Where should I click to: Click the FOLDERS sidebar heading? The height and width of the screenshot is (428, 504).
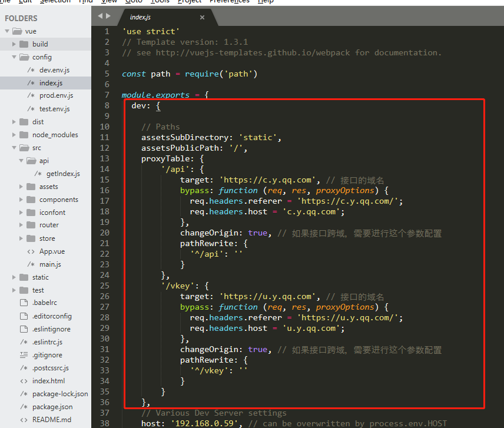(x=21, y=18)
